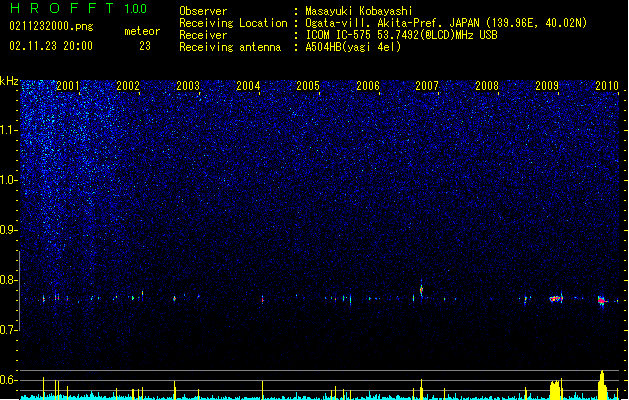
Task: Click the 1.1 kHz axis label
Action: (8, 130)
